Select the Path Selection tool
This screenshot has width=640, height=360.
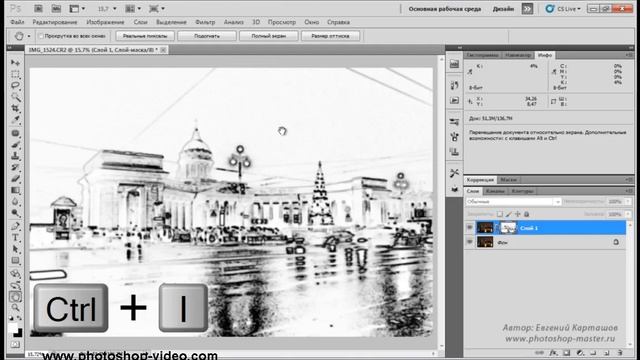[x=16, y=249]
